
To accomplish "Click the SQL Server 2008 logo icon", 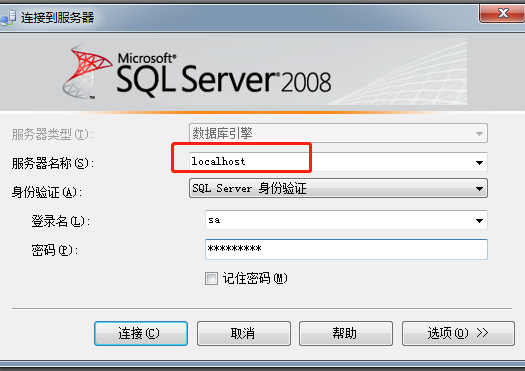I will point(87,71).
